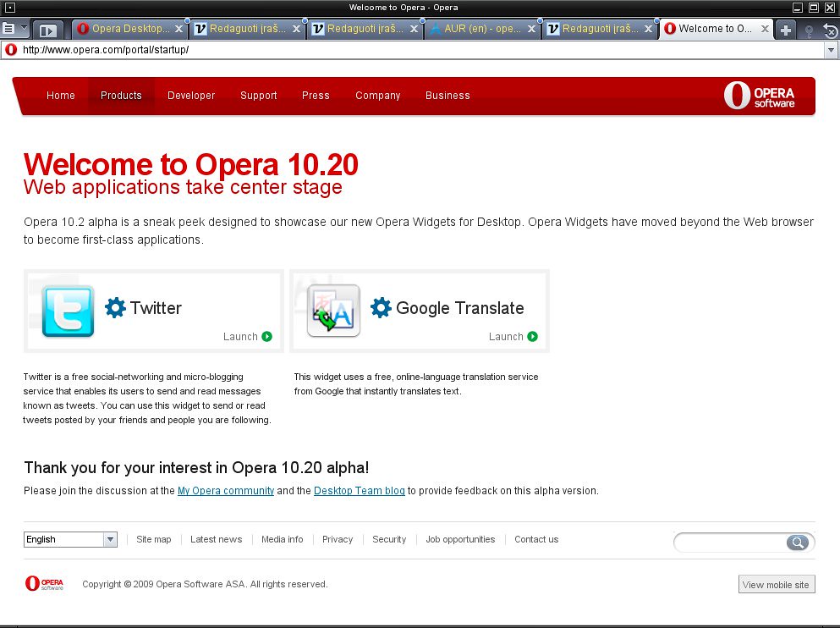Click the Opera Software logo in header

(x=759, y=96)
